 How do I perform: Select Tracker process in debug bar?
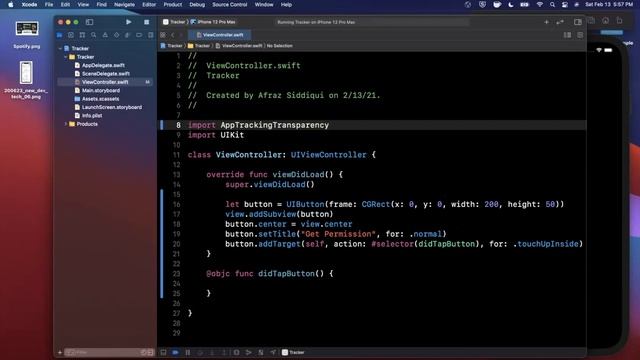click(293, 352)
